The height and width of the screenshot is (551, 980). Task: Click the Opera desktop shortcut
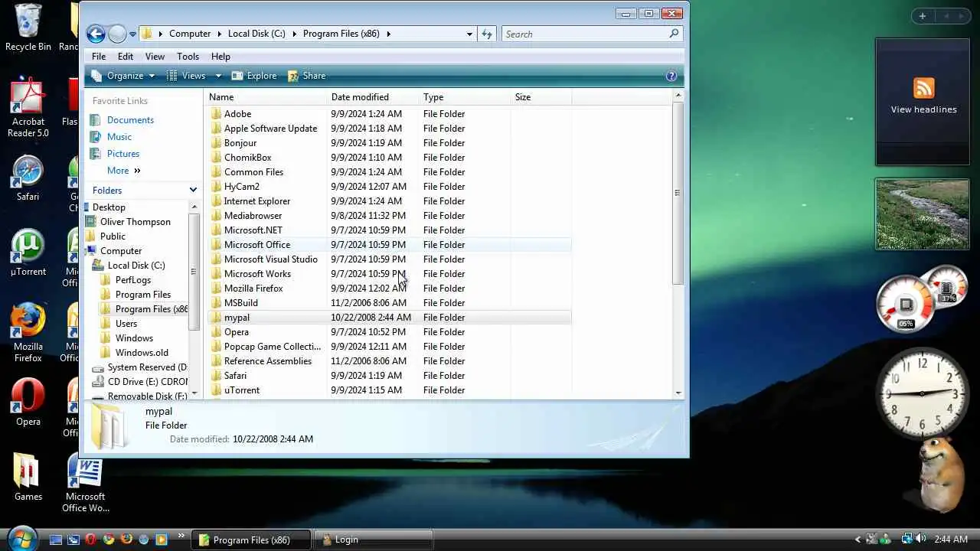coord(28,403)
